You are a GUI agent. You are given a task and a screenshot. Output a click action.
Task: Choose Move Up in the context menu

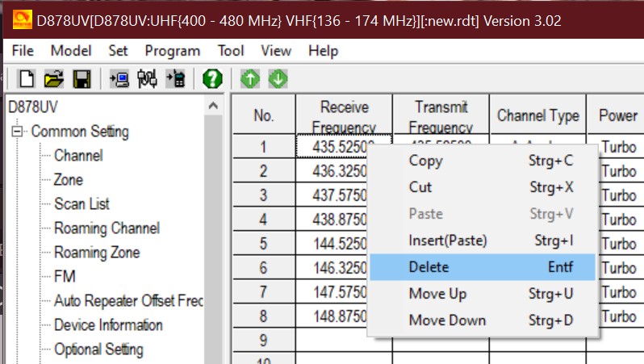pyautogui.click(x=482, y=294)
